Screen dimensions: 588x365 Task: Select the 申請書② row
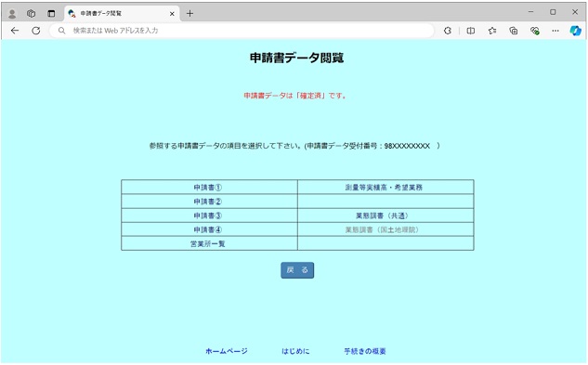pyautogui.click(x=208, y=202)
